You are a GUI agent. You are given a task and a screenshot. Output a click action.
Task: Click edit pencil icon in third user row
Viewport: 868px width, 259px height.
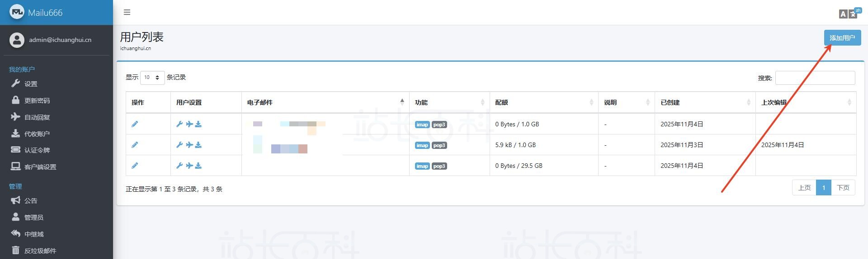coord(135,166)
